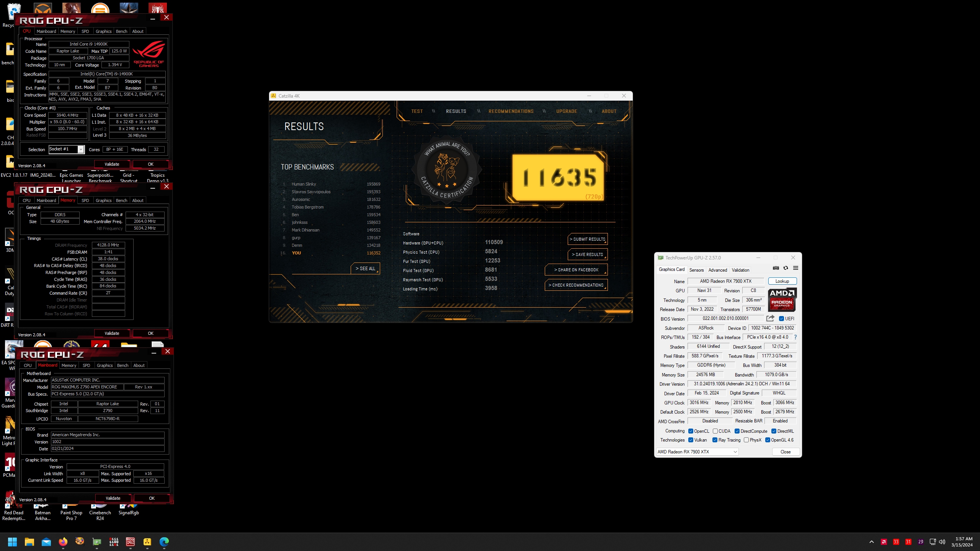Click the Republic of Gamers logo

click(149, 54)
